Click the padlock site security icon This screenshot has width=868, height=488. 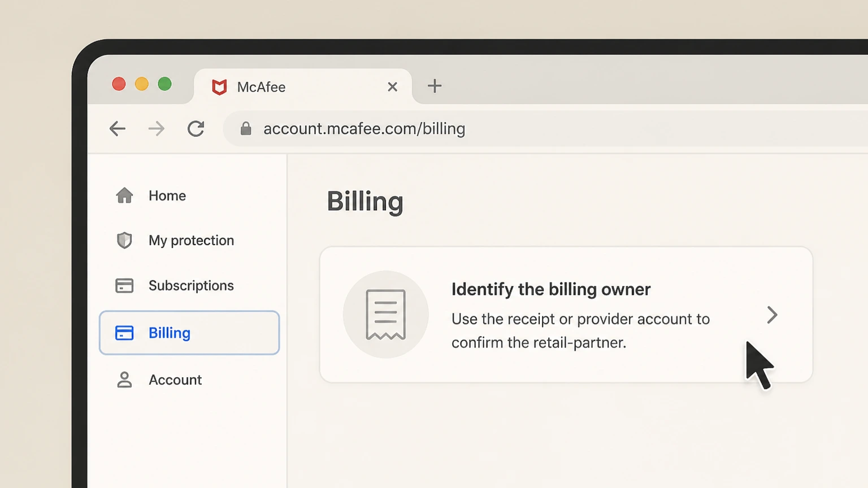pos(246,129)
